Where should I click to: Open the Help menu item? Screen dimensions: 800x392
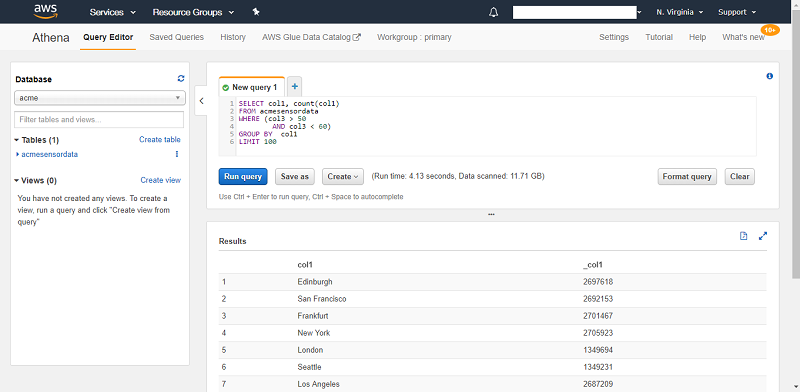coord(697,37)
